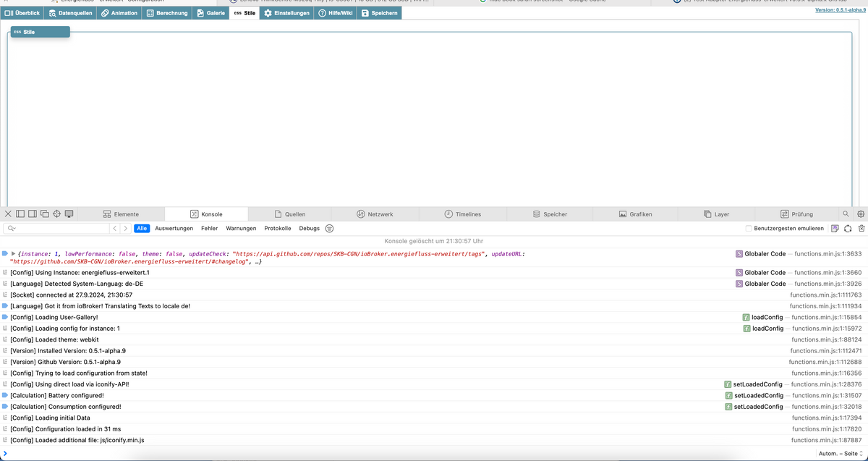This screenshot has width=868, height=461.
Task: Open source link functions.min.js:1:3926
Action: 828,284
